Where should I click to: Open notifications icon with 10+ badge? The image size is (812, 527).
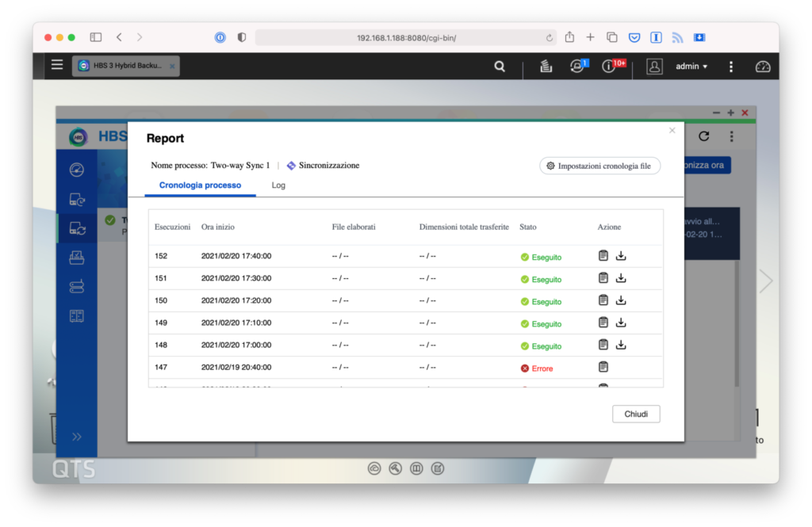[x=609, y=67]
